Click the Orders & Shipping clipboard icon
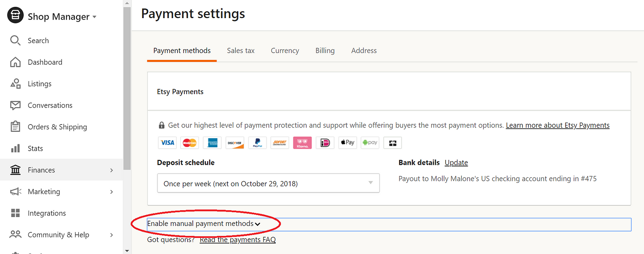 click(15, 127)
